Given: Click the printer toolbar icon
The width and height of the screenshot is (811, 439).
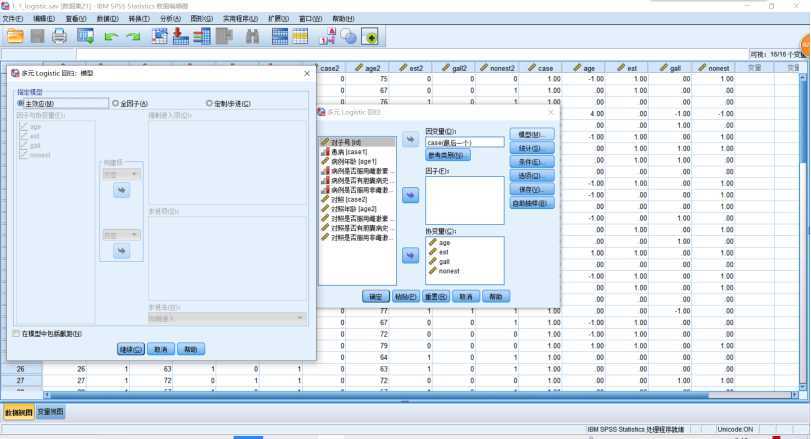Looking at the screenshot, I should [59, 37].
